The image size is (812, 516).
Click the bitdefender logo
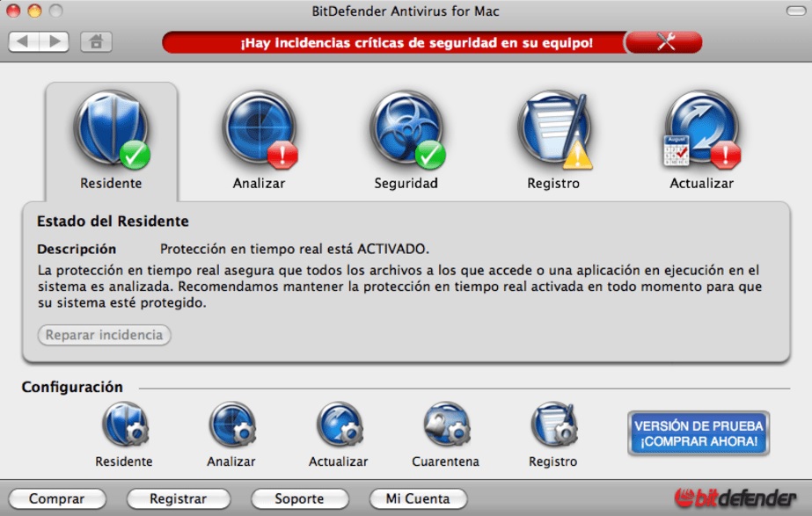click(x=735, y=498)
